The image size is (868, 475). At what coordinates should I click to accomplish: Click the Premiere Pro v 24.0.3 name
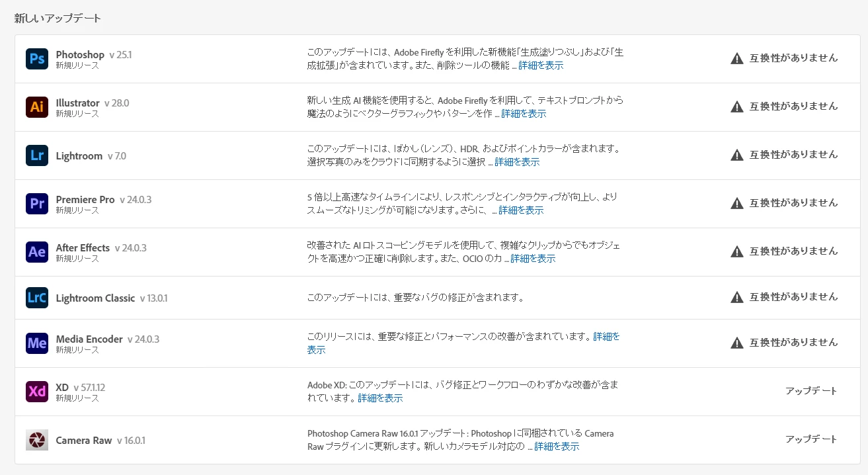coord(104,200)
